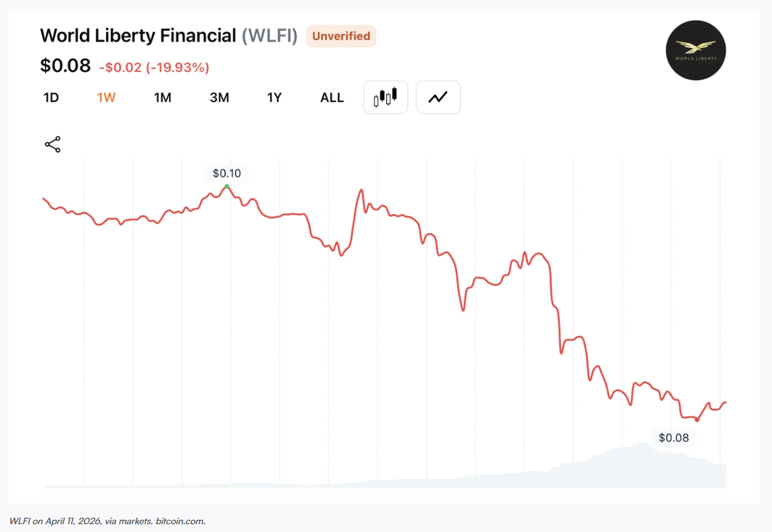Viewport: 772px width, 532px height.
Task: Click the $0.10 high price label
Action: [x=227, y=173]
